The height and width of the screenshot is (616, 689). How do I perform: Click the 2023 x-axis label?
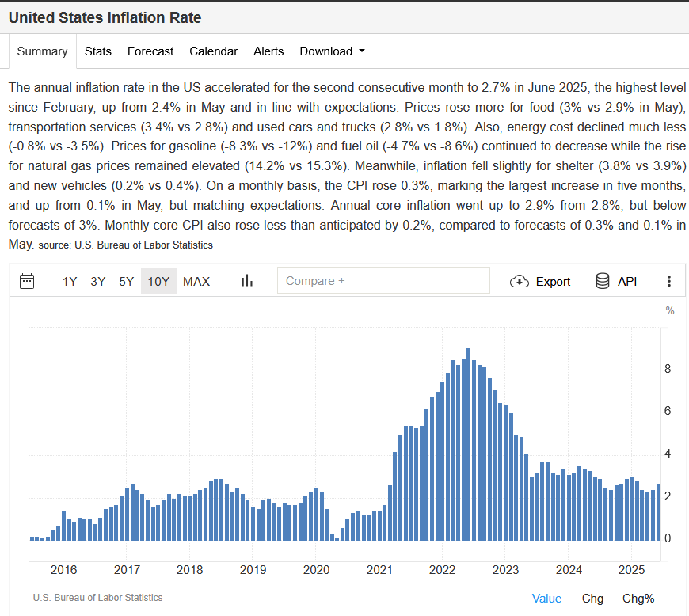[x=506, y=570]
